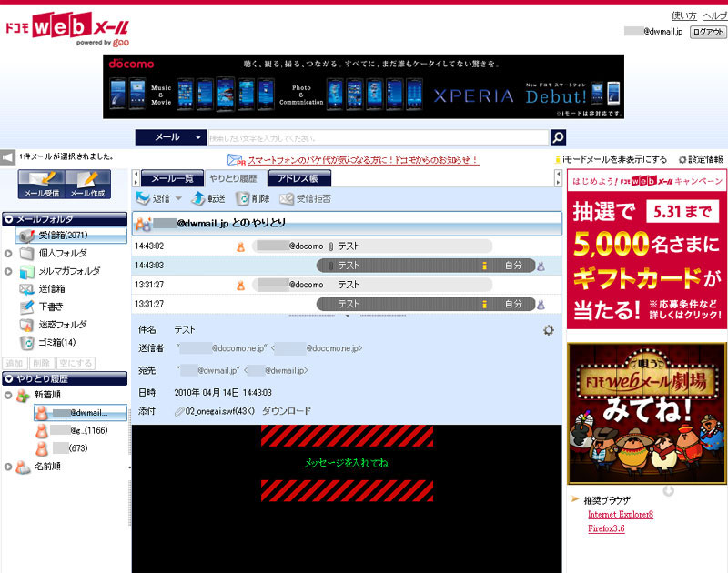Click the 削除 (delete) icon in the toolbar
The image size is (728, 573).
(x=242, y=197)
